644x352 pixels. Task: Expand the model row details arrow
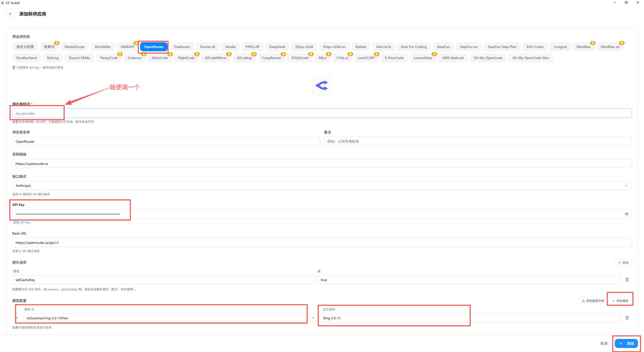(x=17, y=318)
